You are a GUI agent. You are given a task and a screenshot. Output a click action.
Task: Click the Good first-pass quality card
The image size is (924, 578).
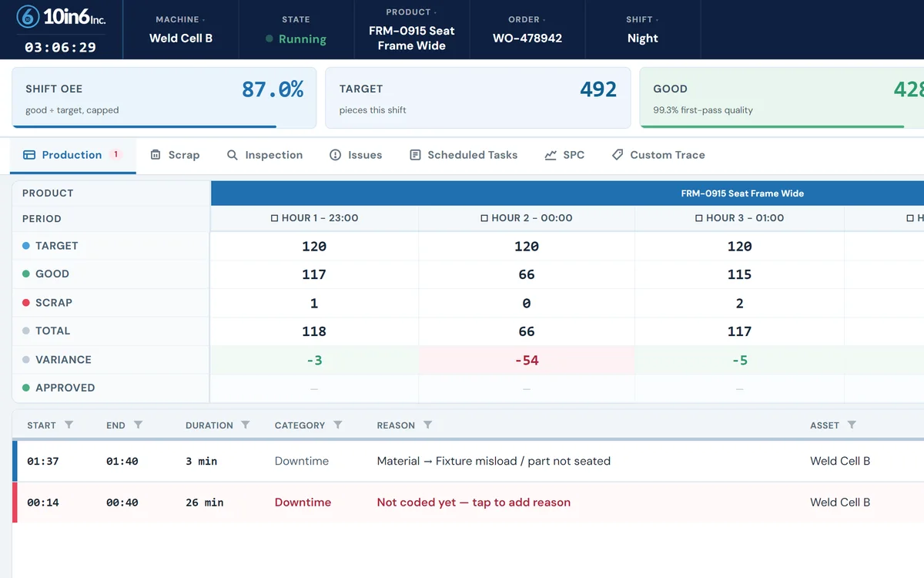[x=782, y=98]
